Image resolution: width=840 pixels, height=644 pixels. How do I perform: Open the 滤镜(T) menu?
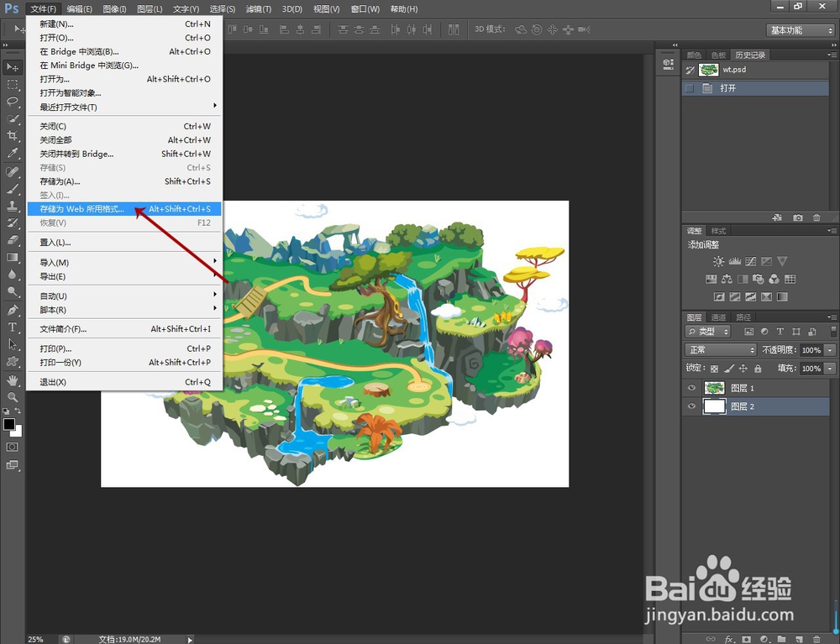[x=258, y=9]
